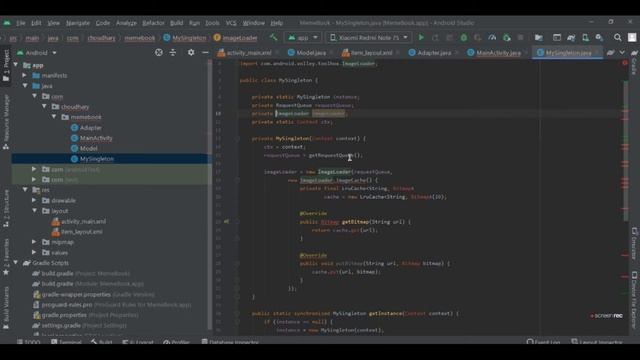Open the Favorites side tab
640x360 pixels.
[x=6, y=257]
